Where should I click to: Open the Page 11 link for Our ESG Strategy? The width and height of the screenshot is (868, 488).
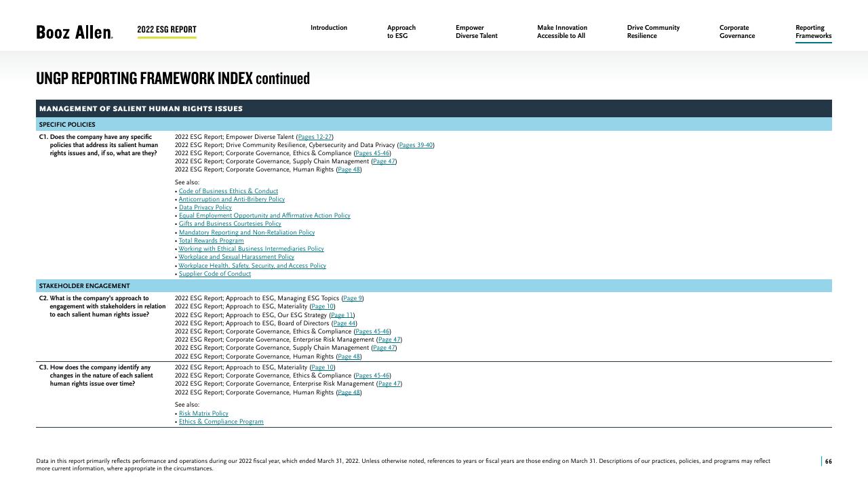[342, 315]
